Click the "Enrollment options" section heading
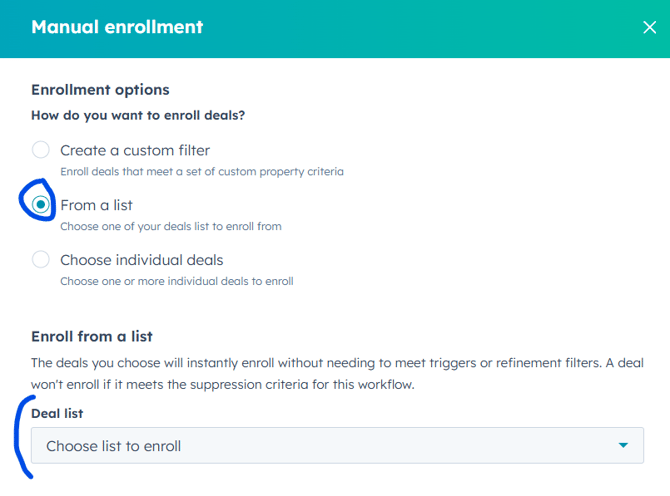Screen dimensions: 670x496 tap(100, 89)
